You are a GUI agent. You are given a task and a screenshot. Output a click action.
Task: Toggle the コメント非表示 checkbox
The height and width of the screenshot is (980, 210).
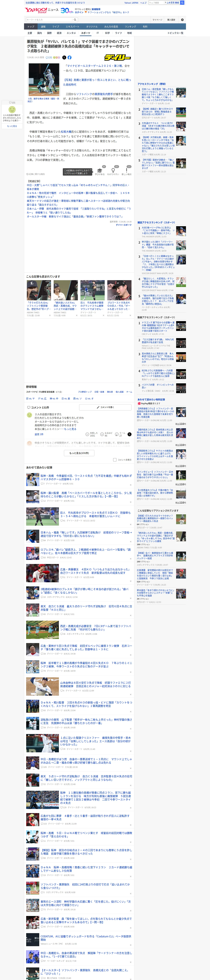pos(115,460)
